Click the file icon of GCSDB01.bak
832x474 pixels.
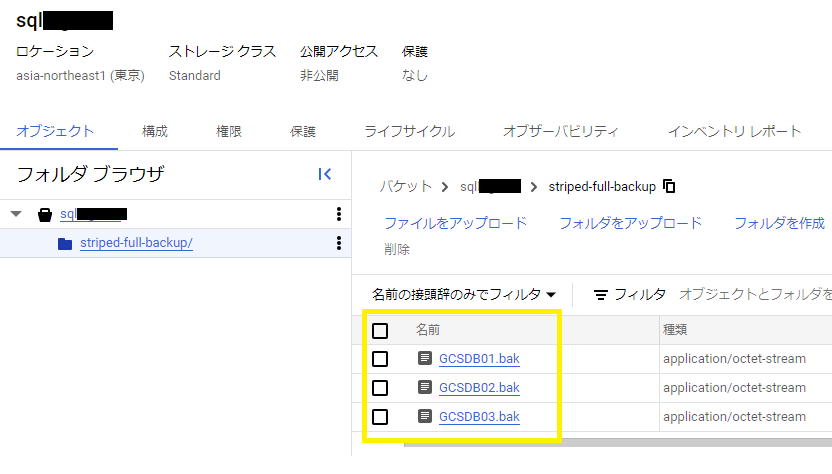point(424,358)
